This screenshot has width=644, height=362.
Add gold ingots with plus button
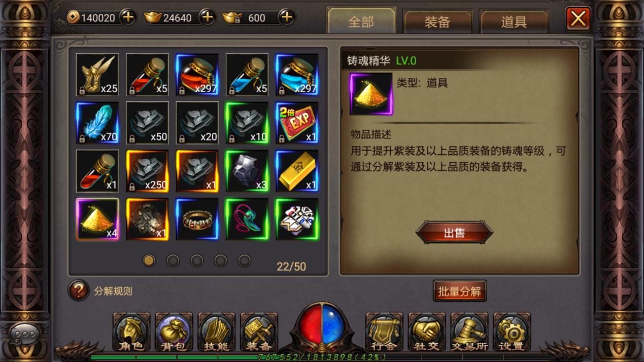point(207,17)
